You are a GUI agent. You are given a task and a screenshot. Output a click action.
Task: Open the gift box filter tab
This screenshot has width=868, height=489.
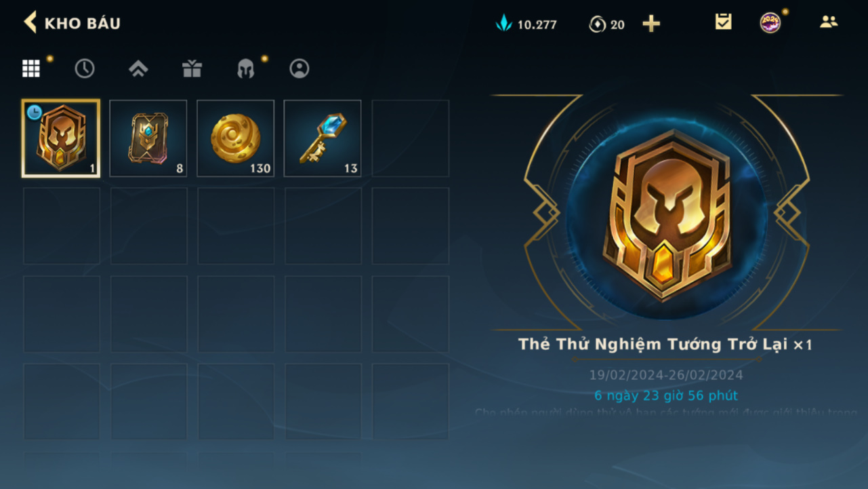192,69
